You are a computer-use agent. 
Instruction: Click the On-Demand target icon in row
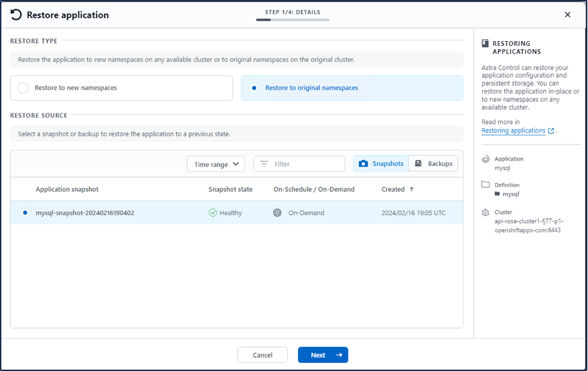point(277,212)
